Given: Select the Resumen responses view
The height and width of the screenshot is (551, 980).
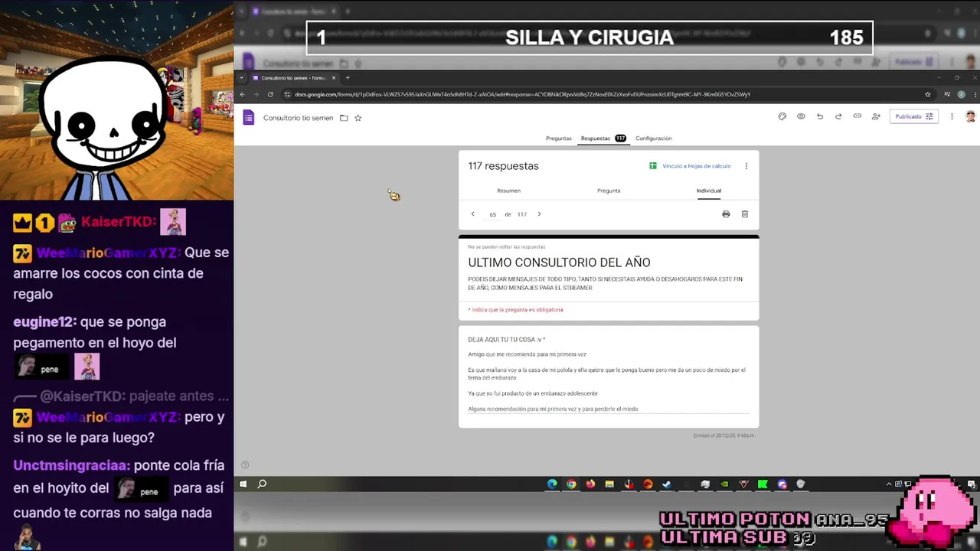Looking at the screenshot, I should (x=508, y=191).
